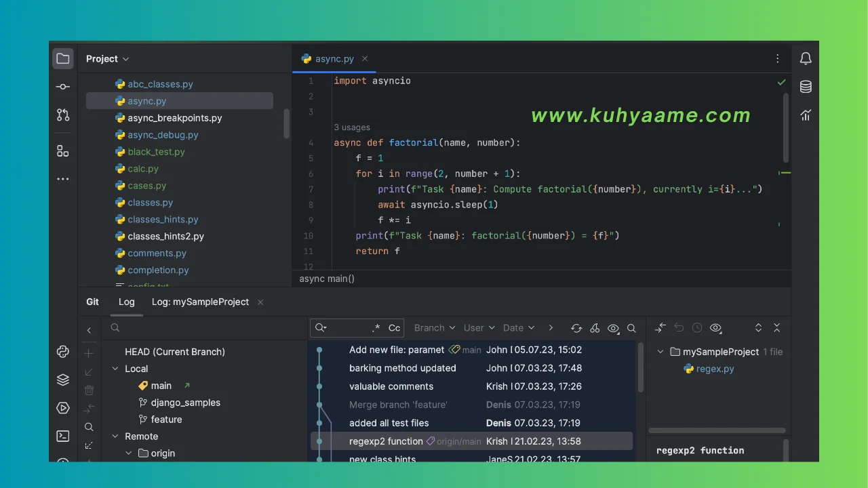Click the editor vertical scrollbar
The height and width of the screenshot is (488, 868).
pos(786,127)
